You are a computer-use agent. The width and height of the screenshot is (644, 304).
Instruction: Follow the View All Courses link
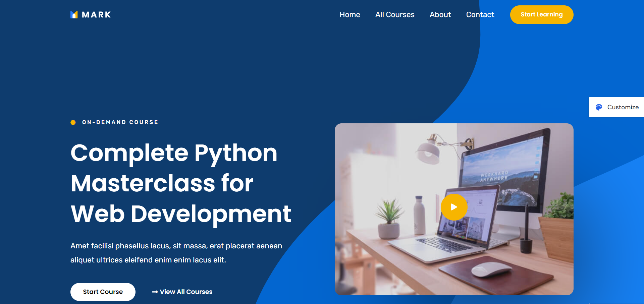[x=186, y=292]
